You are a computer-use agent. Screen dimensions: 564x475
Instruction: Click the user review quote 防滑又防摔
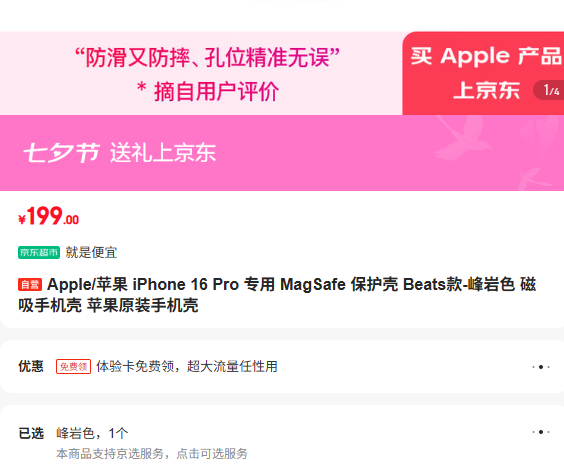click(x=207, y=58)
